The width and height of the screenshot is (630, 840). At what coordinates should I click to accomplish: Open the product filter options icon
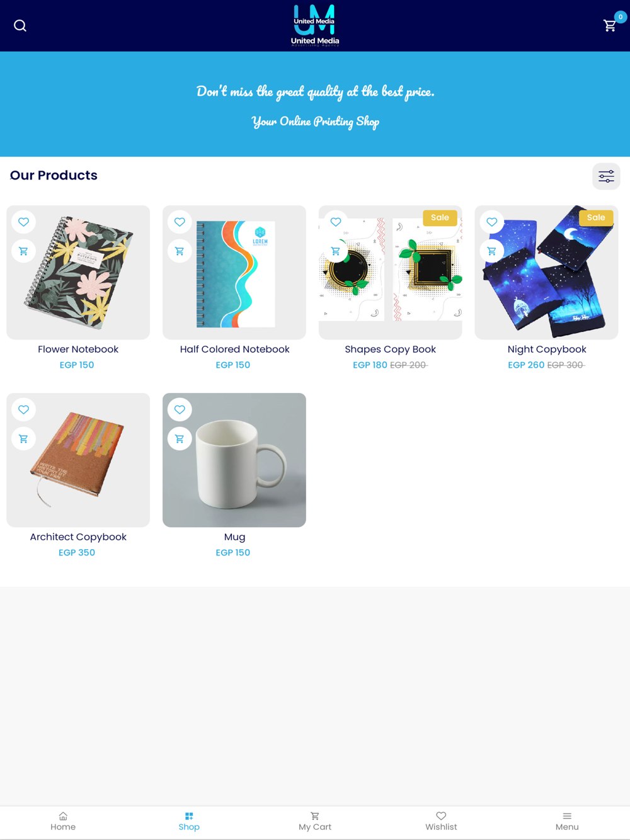(x=606, y=176)
